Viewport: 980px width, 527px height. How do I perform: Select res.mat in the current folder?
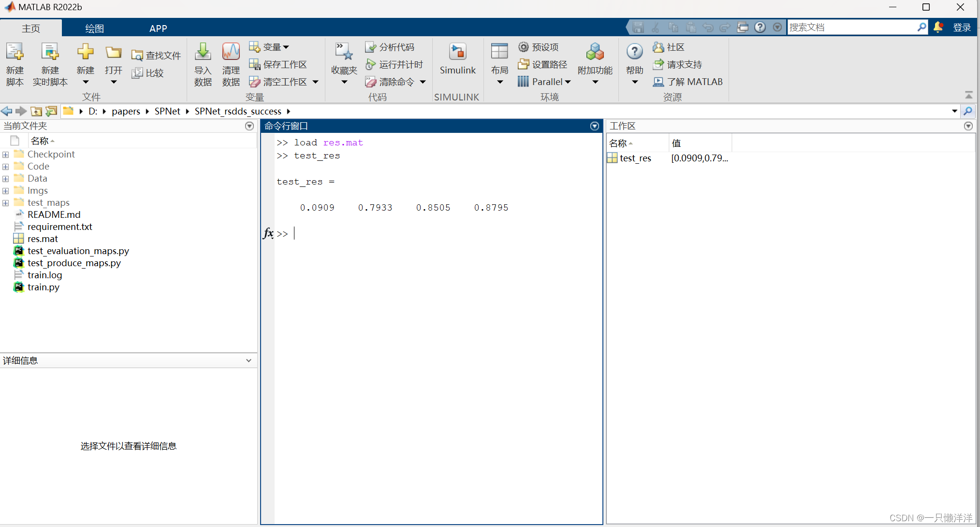tap(43, 239)
